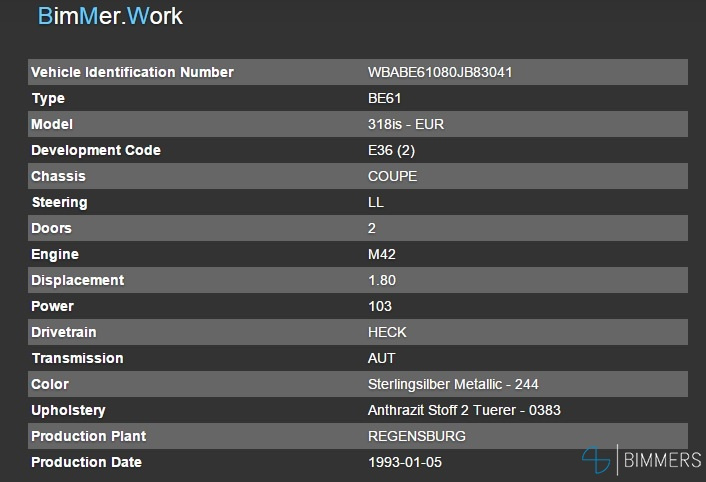Click the Power value 103

coord(380,306)
